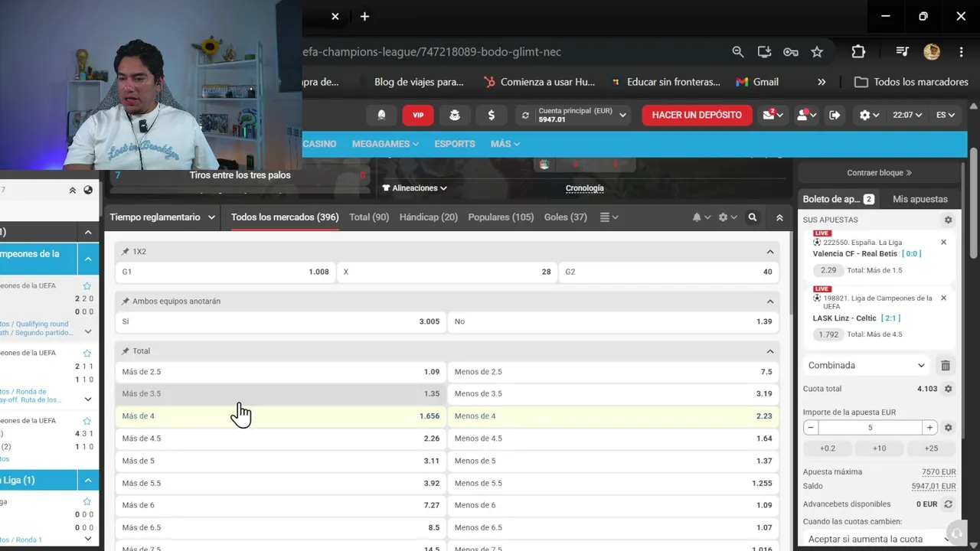Switch to the Total (90) tab
This screenshot has height=551, width=980.
pyautogui.click(x=369, y=217)
